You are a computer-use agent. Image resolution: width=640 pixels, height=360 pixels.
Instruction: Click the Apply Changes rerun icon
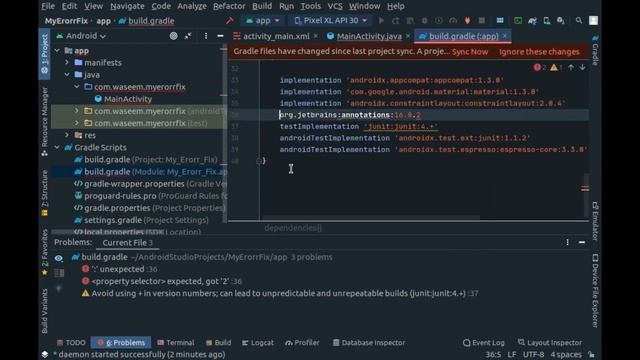tap(396, 20)
